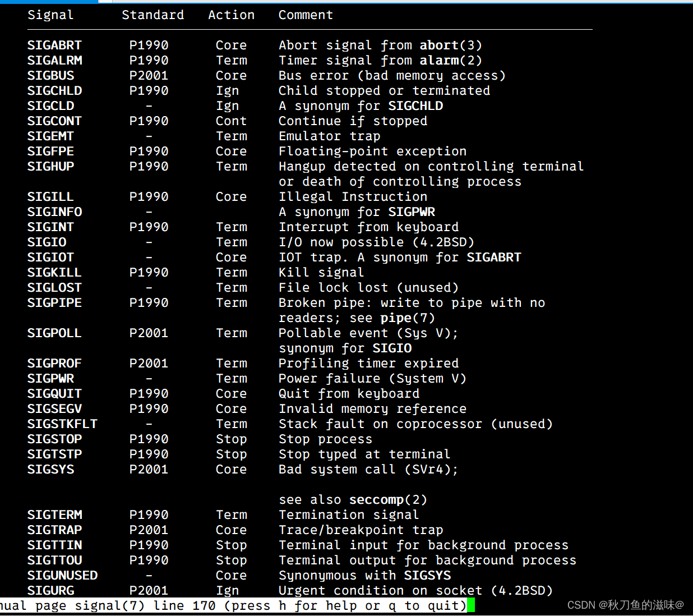Select the SIGURG signal name
This screenshot has height=616, width=693.
[50, 591]
